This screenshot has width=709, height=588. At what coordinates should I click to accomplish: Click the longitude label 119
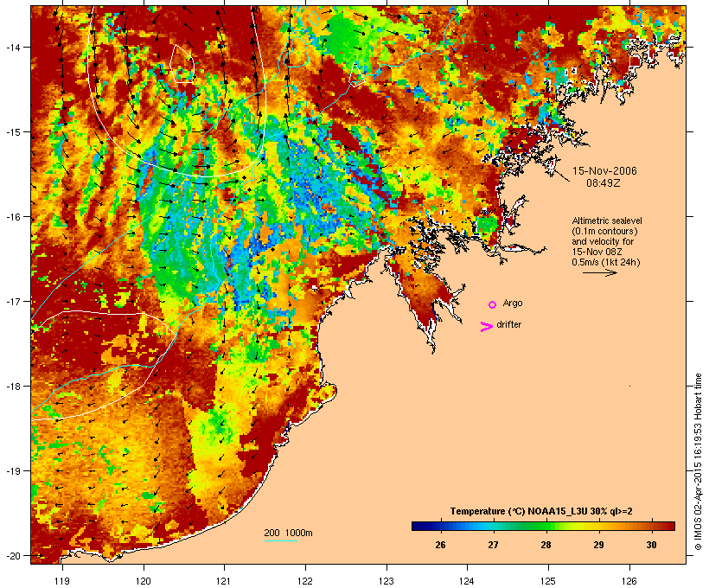pyautogui.click(x=62, y=581)
